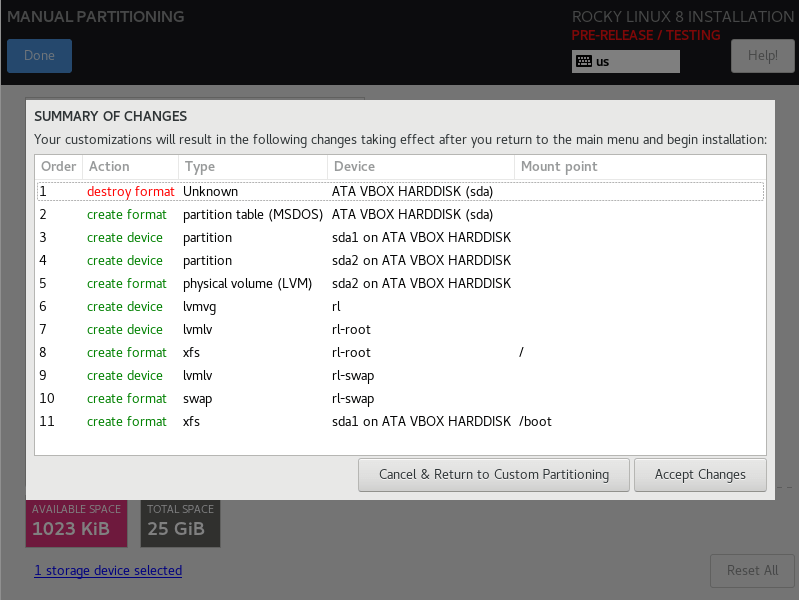Viewport: 799px width, 600px height.
Task: Select row 11 with /boot mount point
Action: point(400,421)
